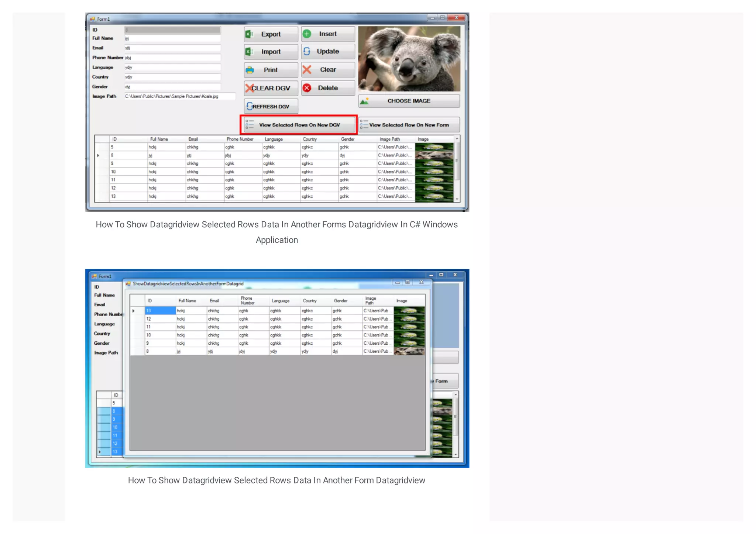This screenshot has height=534, width=756.
Task: Click the Email input field
Action: point(172,48)
